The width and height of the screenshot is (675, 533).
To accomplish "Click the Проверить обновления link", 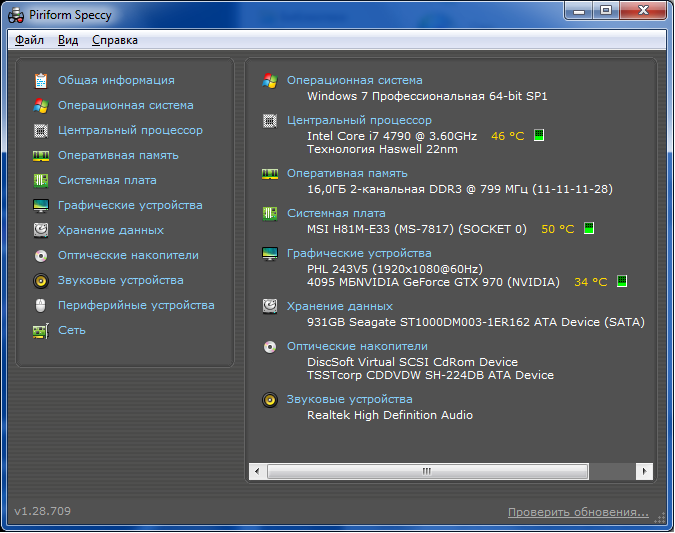I will [578, 512].
